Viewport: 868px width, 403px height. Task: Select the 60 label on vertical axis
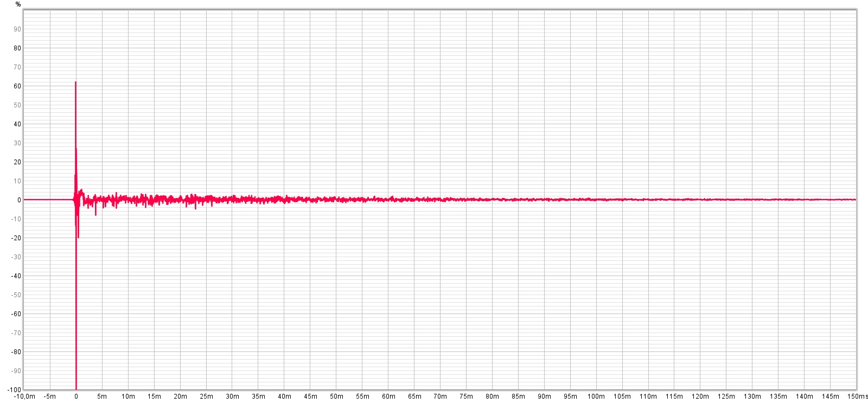coord(17,86)
